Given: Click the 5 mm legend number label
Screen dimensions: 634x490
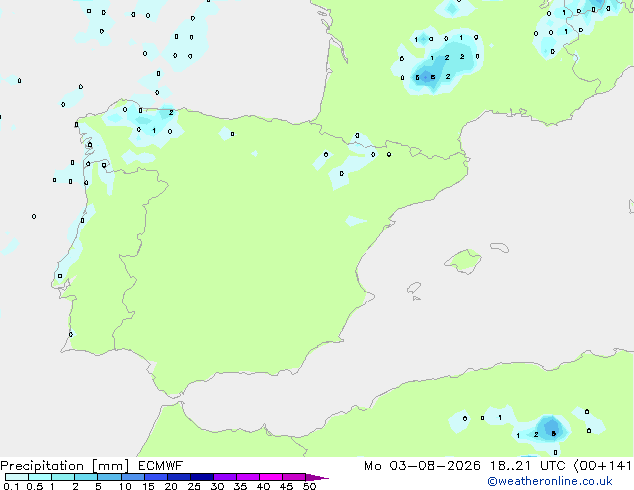Looking at the screenshot, I should point(98,486).
